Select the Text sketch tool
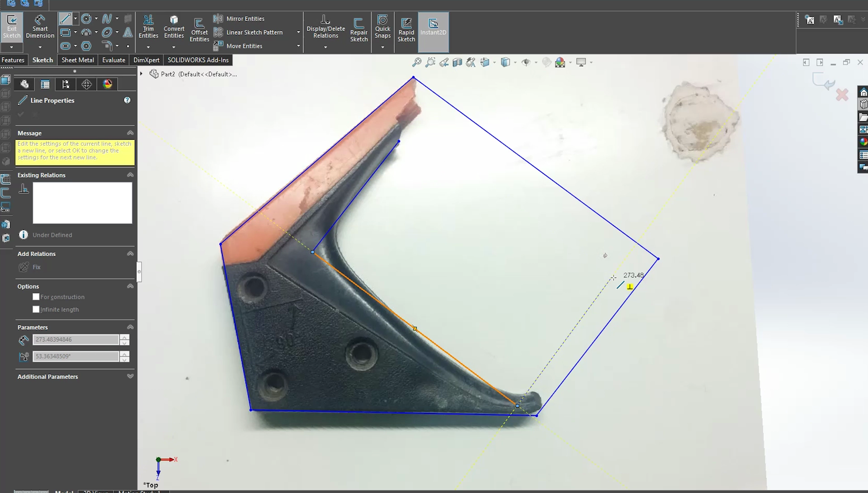This screenshot has width=868, height=493. (x=128, y=33)
